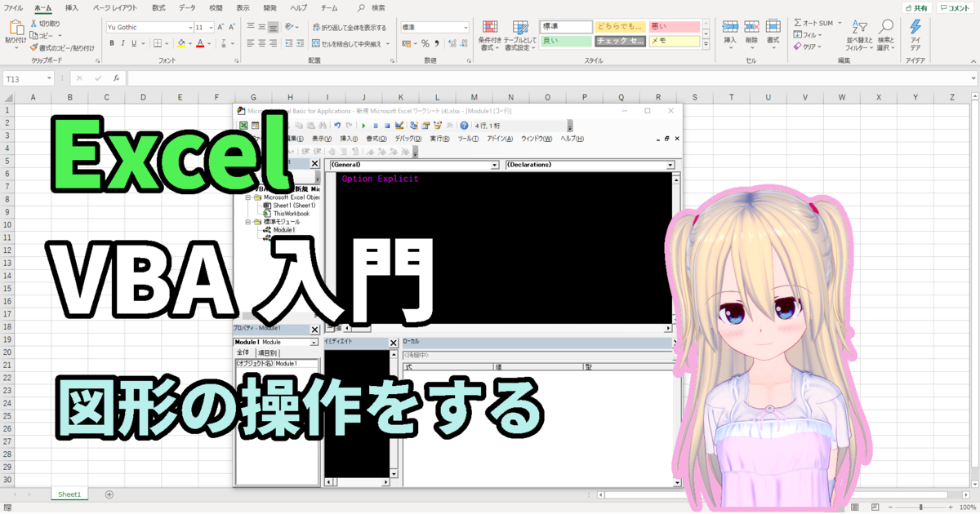The image size is (980, 514).
Task: Apply the red font color A
Action: 200,43
